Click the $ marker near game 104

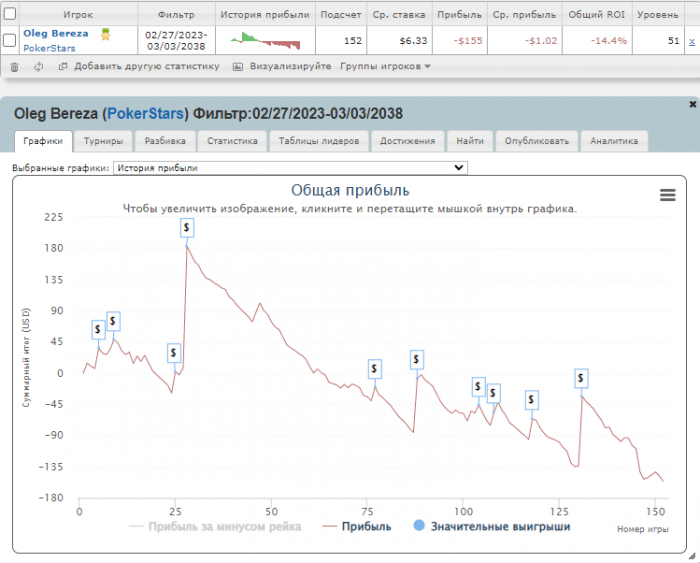478,387
